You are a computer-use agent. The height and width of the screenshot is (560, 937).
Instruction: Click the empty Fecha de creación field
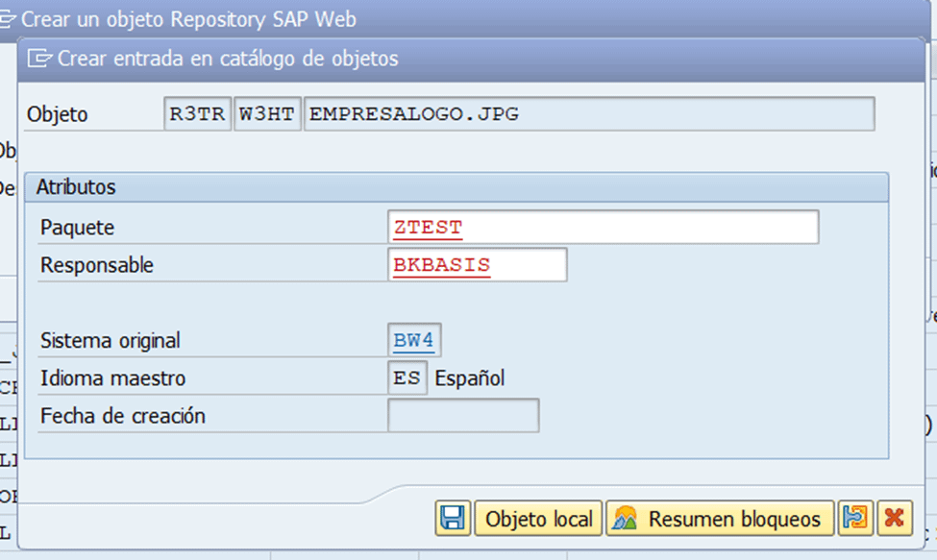[463, 416]
